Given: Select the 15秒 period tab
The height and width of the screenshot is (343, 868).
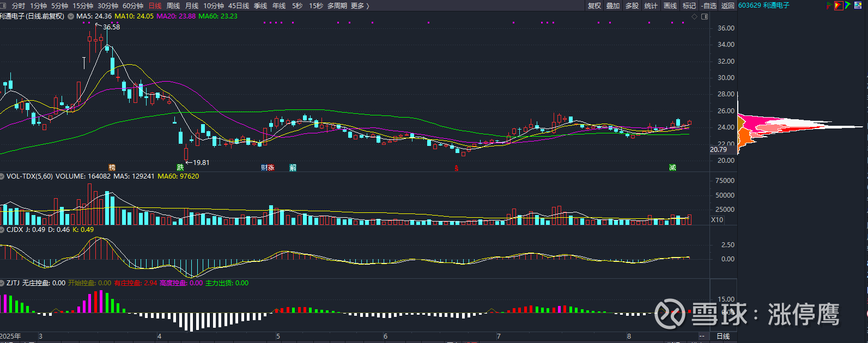Looking at the screenshot, I should (x=315, y=5).
